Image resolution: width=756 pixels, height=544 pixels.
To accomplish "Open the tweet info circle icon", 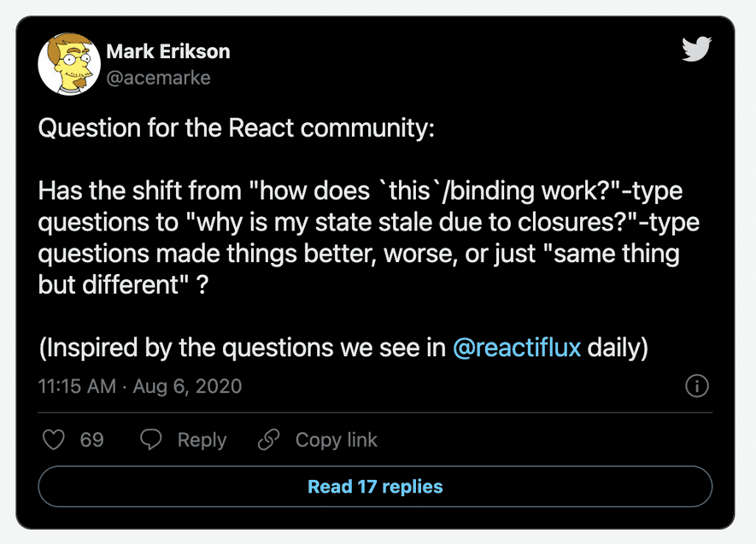I will pos(697,386).
